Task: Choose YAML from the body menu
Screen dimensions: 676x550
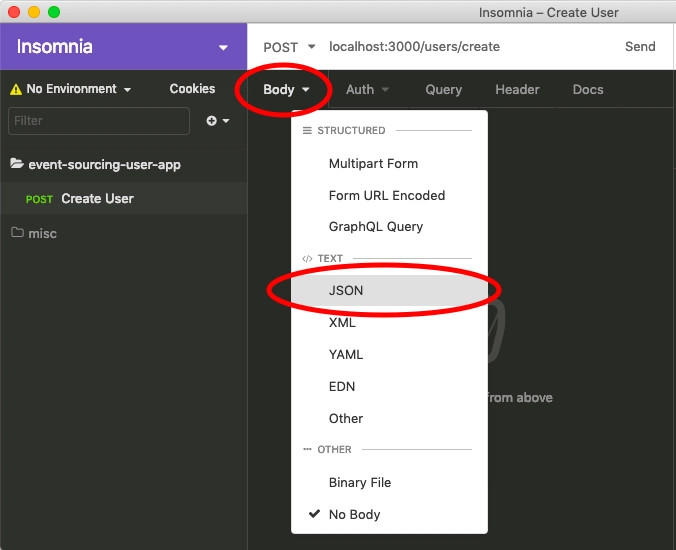Action: pos(389,354)
